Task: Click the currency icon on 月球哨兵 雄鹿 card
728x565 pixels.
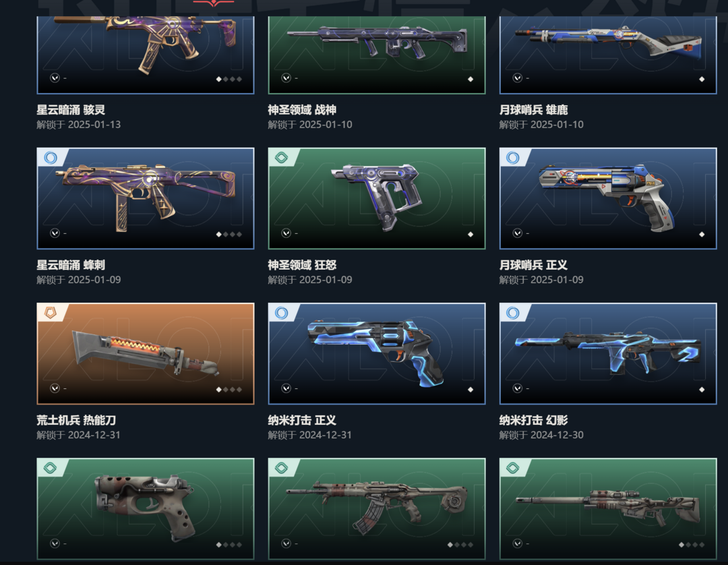Action: 517,78
